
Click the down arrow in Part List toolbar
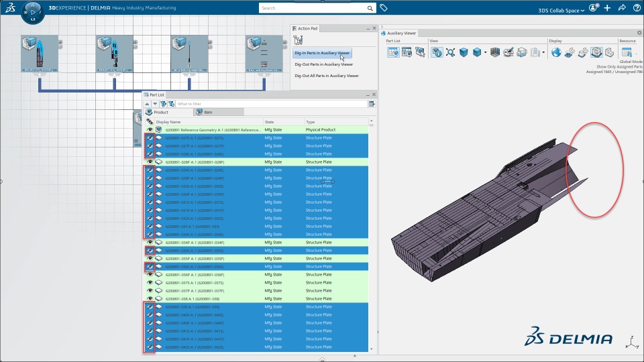click(155, 104)
